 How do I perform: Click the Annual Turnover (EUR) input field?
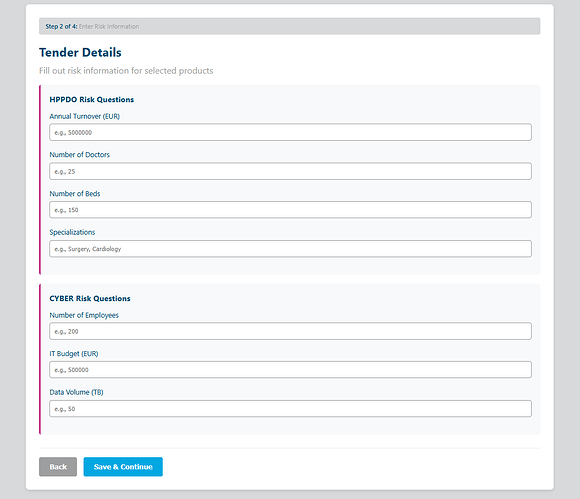(290, 132)
